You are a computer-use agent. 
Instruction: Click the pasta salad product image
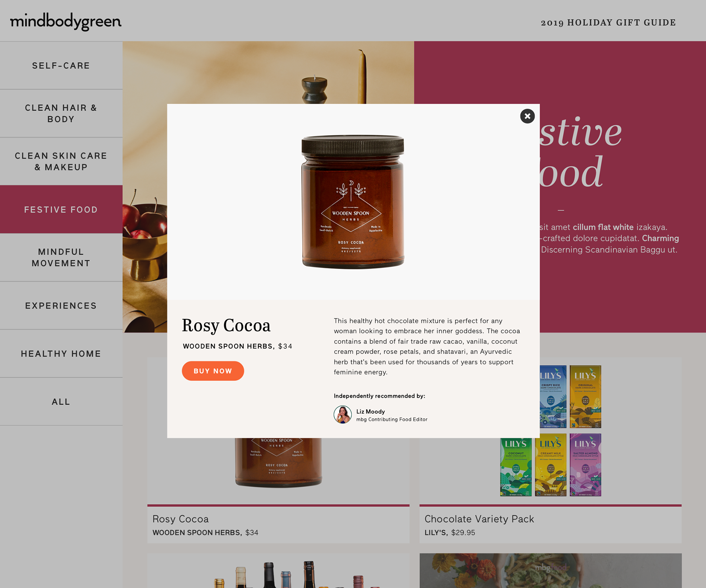550,571
